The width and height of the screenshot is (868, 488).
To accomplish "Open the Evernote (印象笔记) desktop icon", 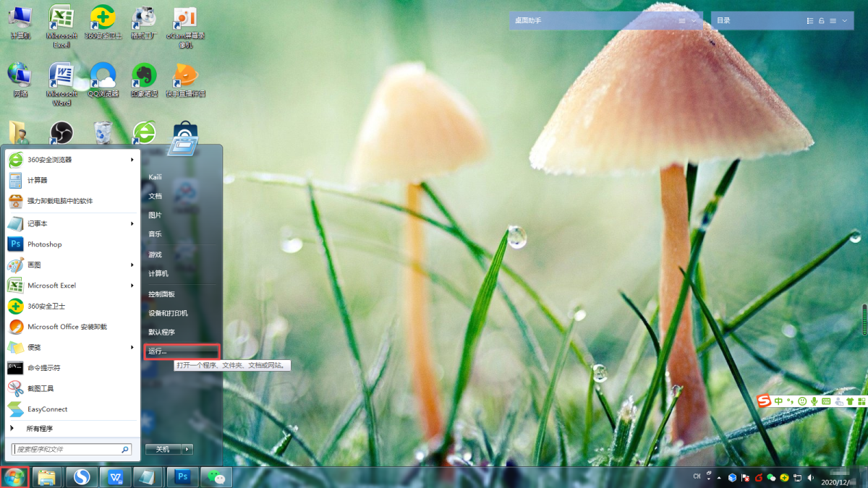I will tap(144, 74).
